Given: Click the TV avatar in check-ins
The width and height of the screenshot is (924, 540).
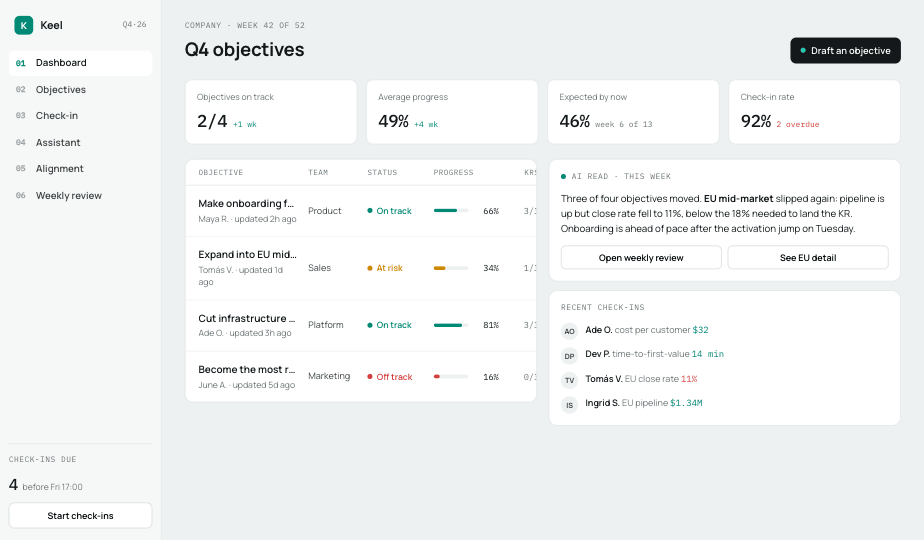Looking at the screenshot, I should pyautogui.click(x=569, y=380).
